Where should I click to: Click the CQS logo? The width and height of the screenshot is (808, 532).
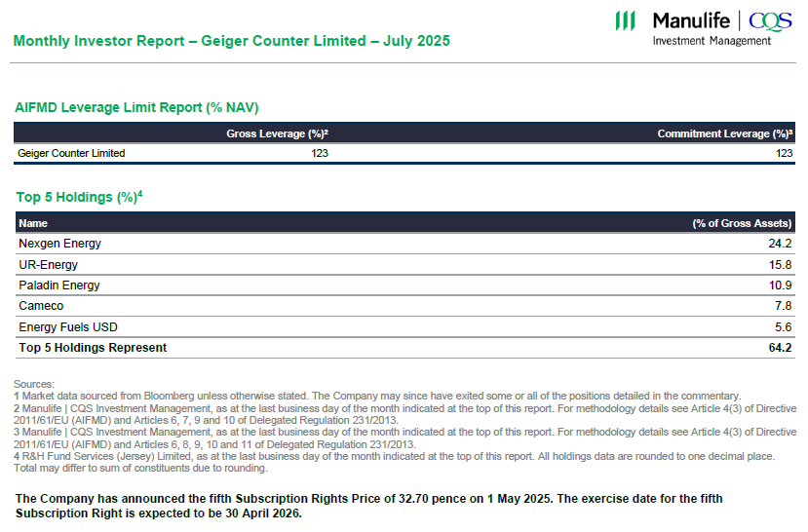pos(770,21)
